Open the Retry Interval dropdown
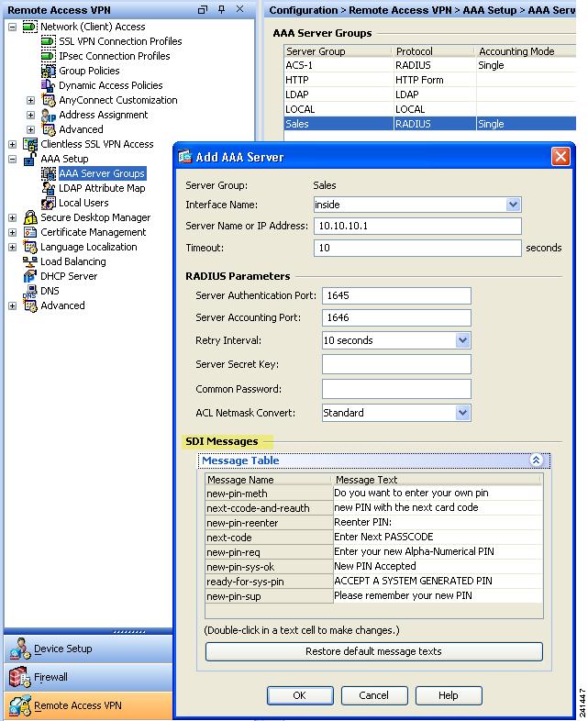 (x=462, y=340)
